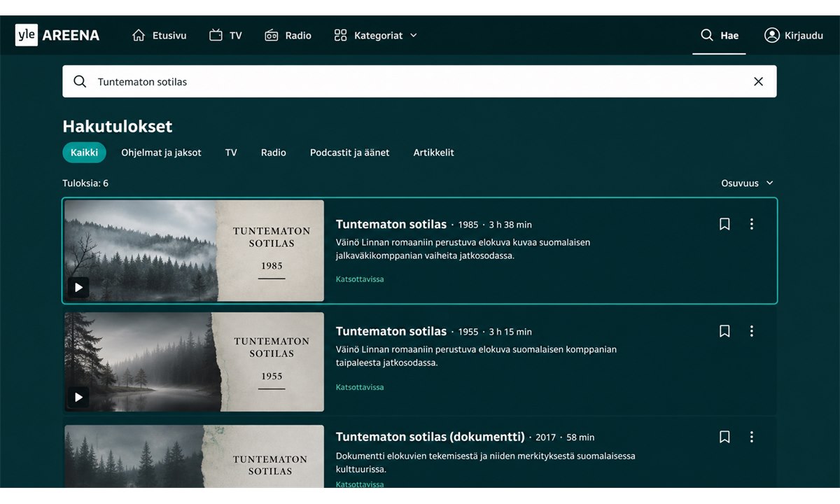840x504 pixels.
Task: Click the Hae search button
Action: [x=720, y=35]
